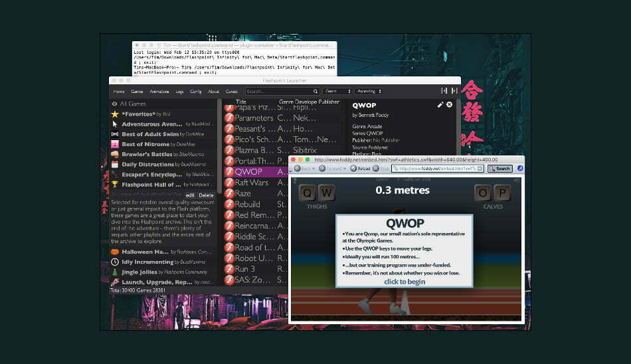
Task: Select the Robot U... game row
Action: pyautogui.click(x=255, y=258)
